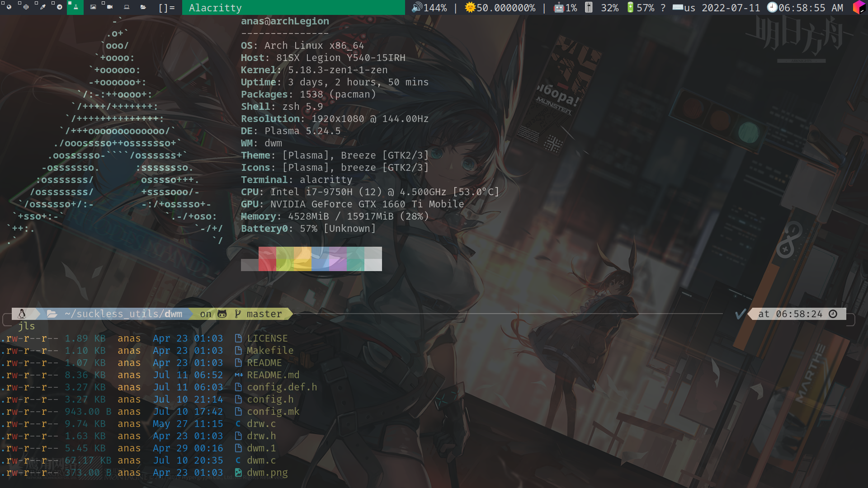Click the check mark status in prompt
868x488 pixels.
[x=740, y=314]
